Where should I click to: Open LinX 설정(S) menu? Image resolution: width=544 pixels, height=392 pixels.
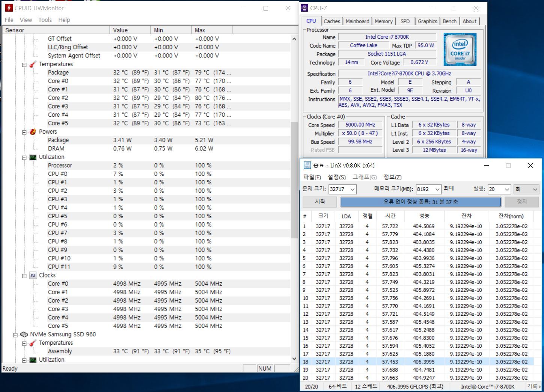[337, 177]
